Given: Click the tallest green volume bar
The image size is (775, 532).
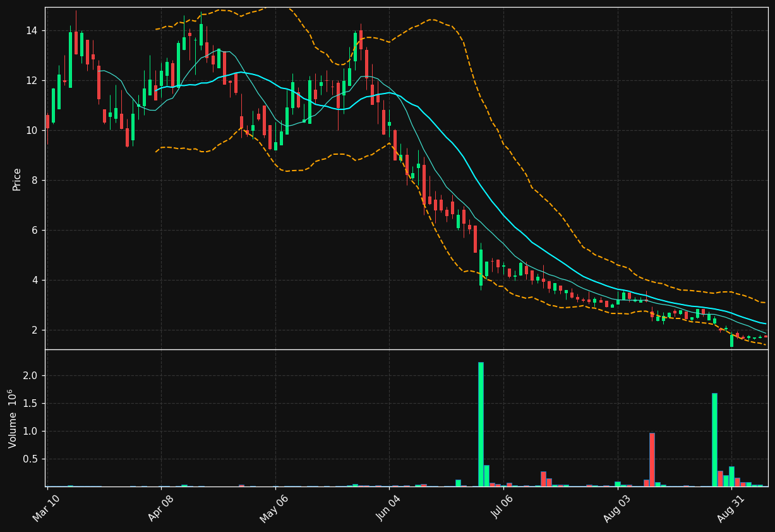Looking at the screenshot, I should tap(481, 424).
